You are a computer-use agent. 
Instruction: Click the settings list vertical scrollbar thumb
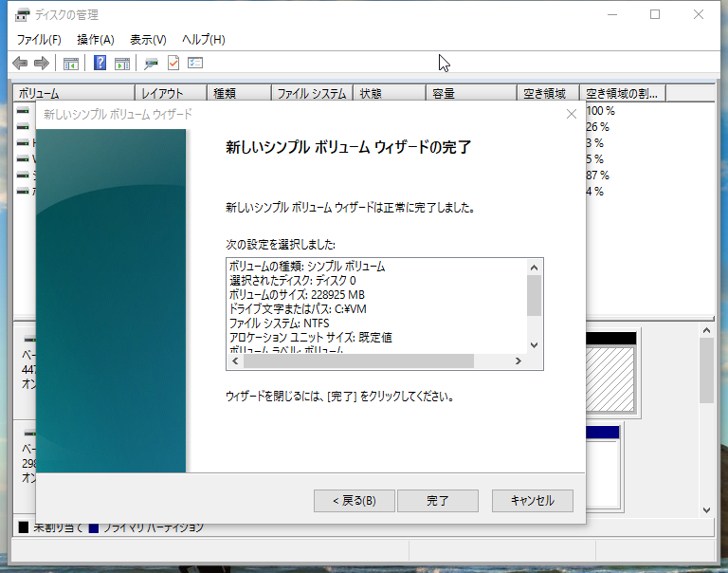[x=534, y=296]
